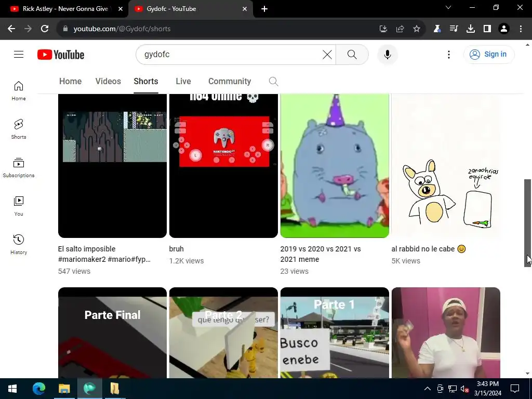Toggle the Chrome side panel

click(x=487, y=29)
